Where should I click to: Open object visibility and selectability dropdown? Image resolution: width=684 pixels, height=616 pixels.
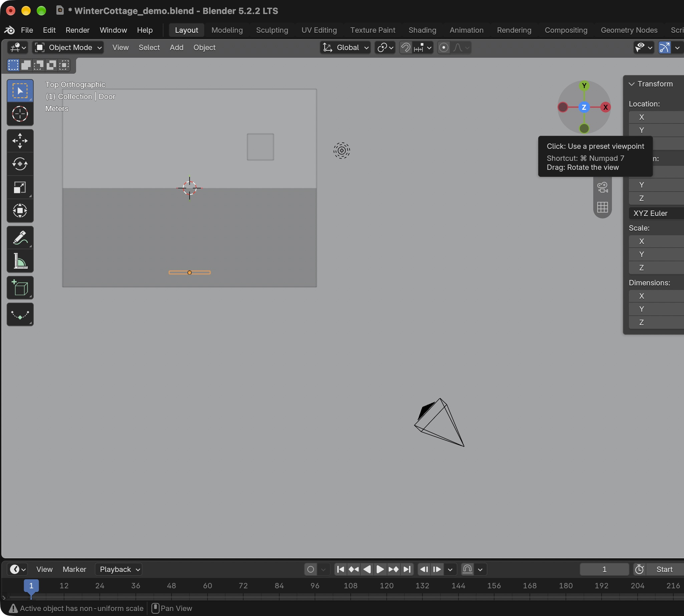point(643,48)
